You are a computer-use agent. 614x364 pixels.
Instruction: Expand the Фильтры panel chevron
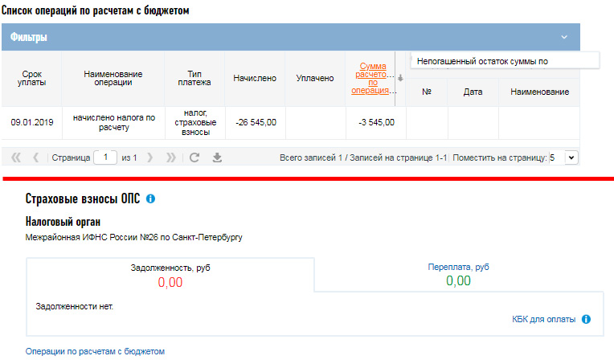pyautogui.click(x=564, y=37)
